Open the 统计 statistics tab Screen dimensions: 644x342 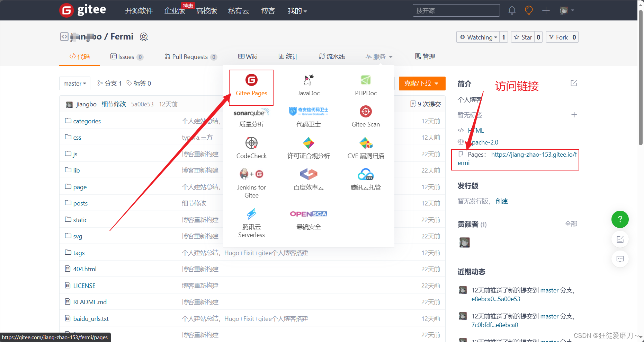tap(288, 56)
